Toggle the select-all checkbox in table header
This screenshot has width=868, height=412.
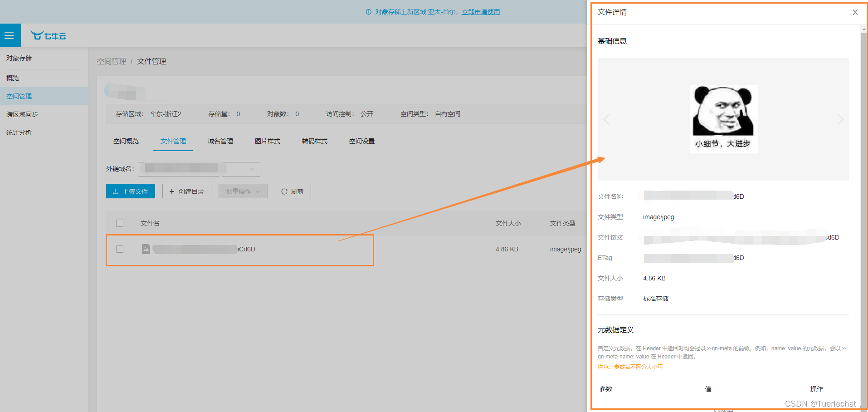[x=120, y=223]
